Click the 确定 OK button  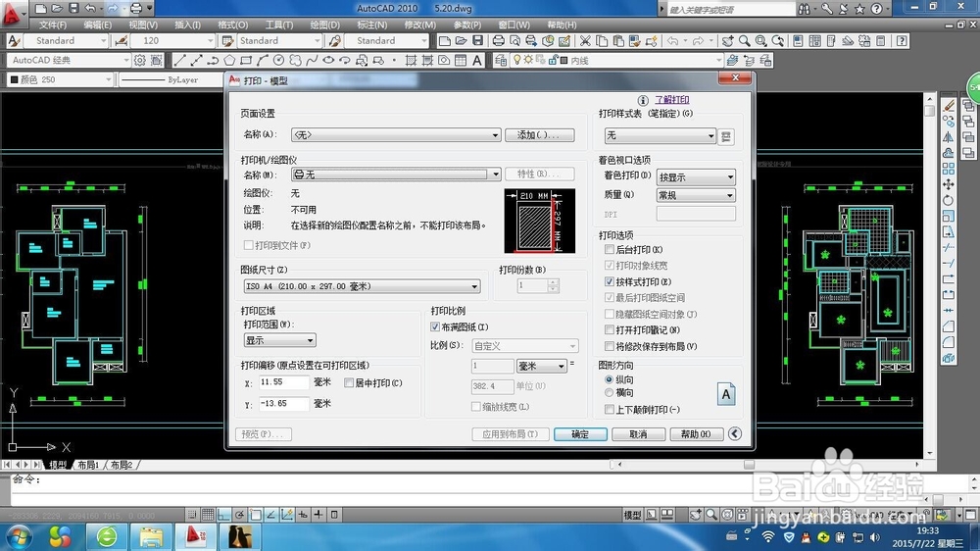tap(580, 434)
